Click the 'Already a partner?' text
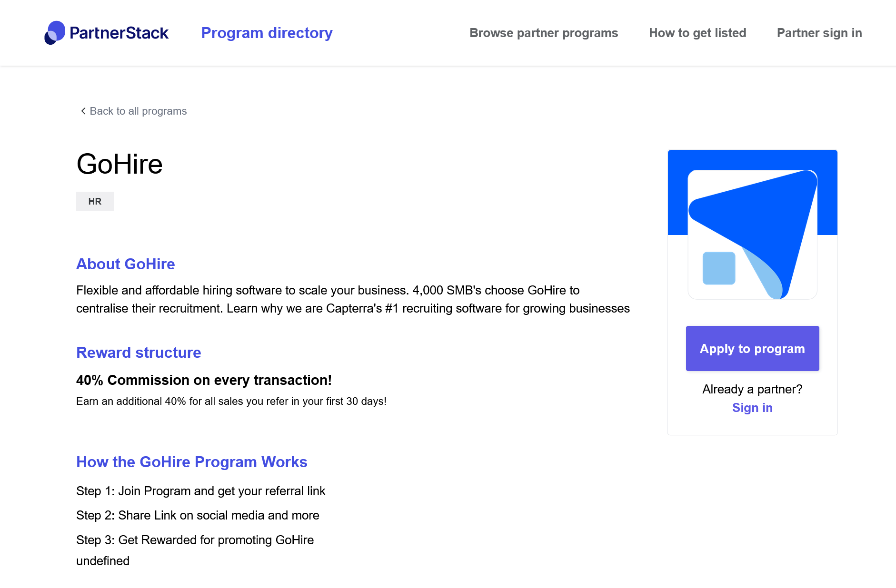 [752, 389]
